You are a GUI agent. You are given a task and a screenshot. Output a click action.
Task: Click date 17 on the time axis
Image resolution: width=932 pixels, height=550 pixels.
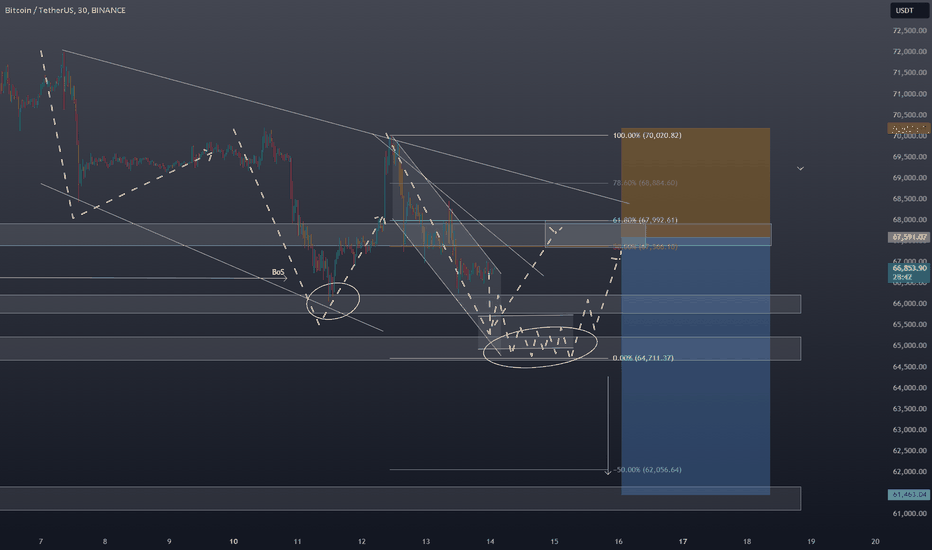pos(683,542)
